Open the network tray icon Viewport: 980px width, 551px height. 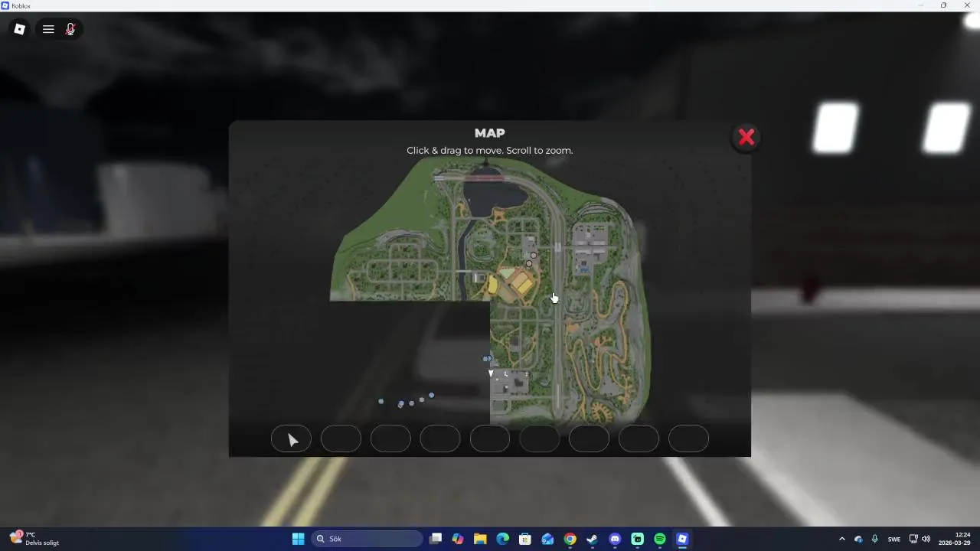click(913, 539)
